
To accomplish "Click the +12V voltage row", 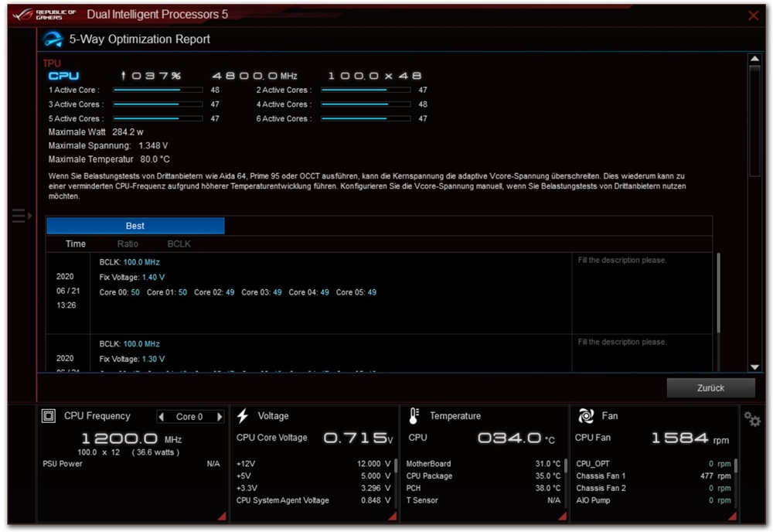I will 313,464.
